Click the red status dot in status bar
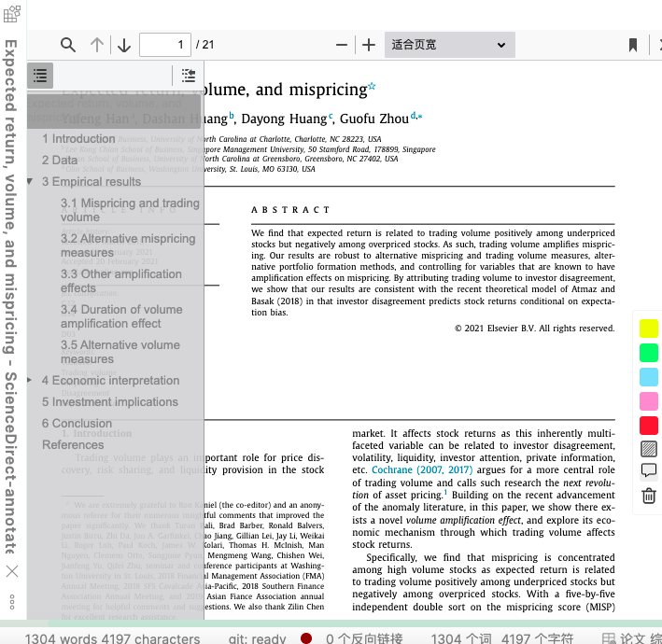 coord(306,638)
